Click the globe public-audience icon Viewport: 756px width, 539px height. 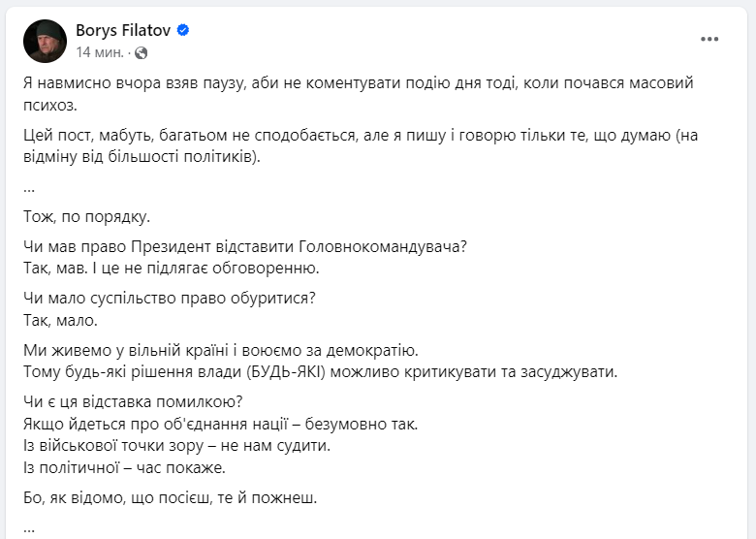point(142,51)
